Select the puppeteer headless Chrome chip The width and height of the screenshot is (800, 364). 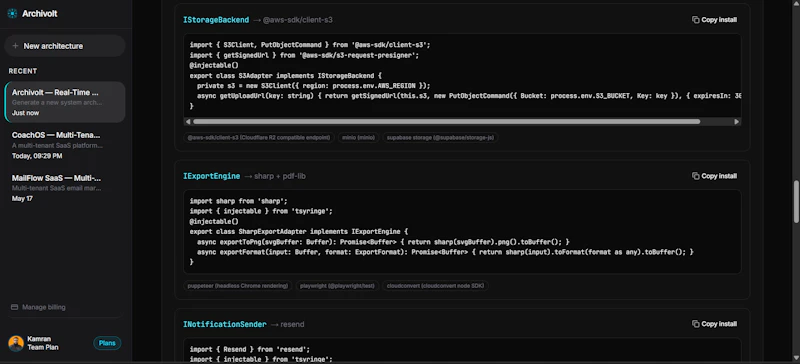[238, 286]
